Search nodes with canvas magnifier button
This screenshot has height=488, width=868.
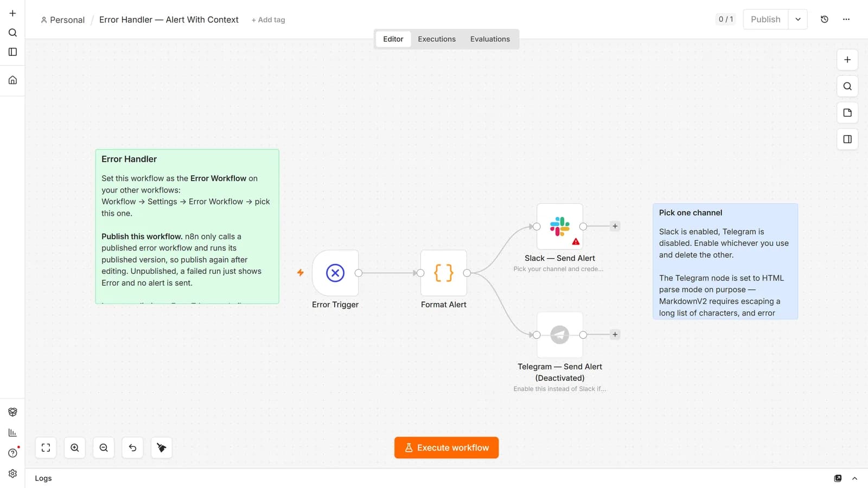pyautogui.click(x=847, y=86)
